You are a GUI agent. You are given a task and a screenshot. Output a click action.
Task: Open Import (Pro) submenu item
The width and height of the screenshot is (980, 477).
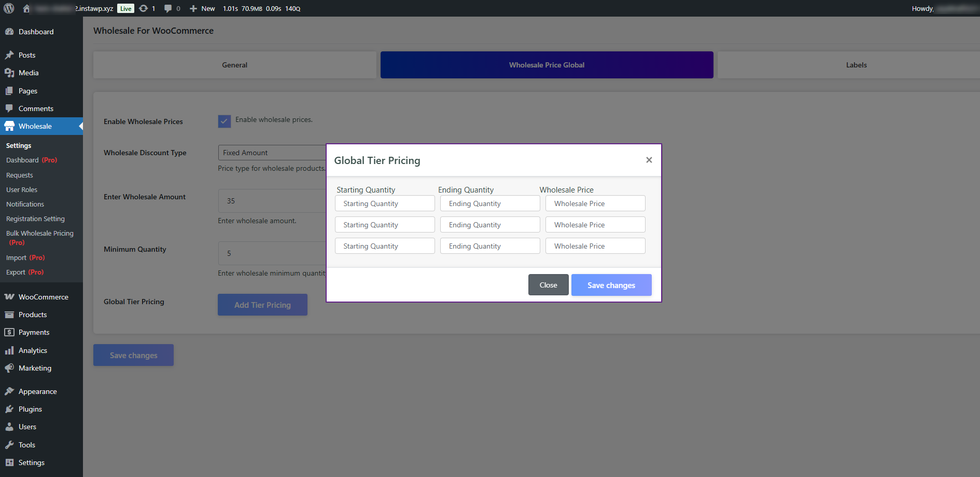(25, 257)
